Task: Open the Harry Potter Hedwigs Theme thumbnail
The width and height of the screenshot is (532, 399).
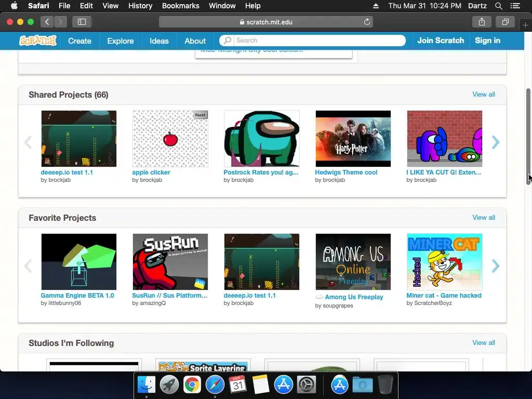Action: point(353,138)
